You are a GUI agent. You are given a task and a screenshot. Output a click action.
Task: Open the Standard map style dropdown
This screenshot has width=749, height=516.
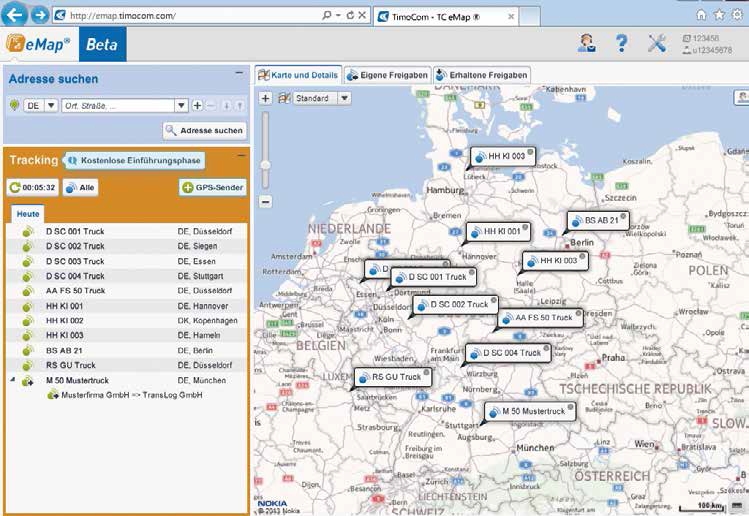[x=344, y=98]
